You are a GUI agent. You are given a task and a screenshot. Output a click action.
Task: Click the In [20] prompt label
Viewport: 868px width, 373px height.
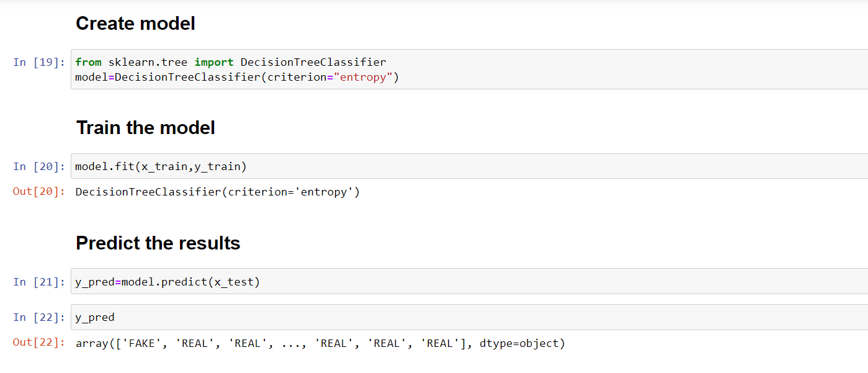pos(39,166)
